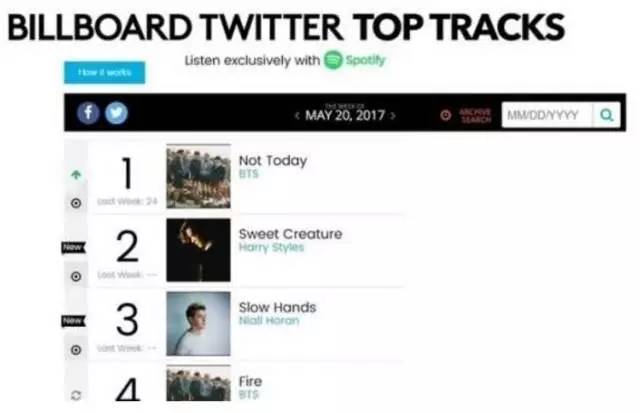
Task: Open the May 20, 2017 week selector
Action: pyautogui.click(x=345, y=115)
